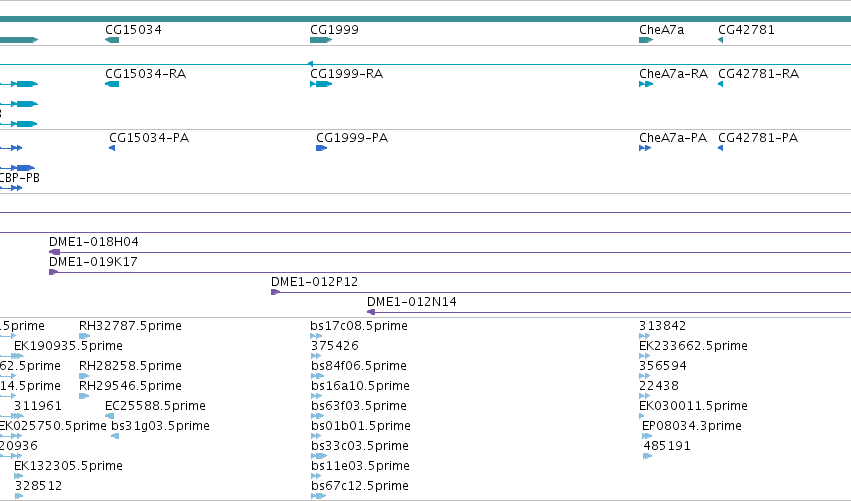
Task: Click the teal chromosome bar at top
Action: pyautogui.click(x=426, y=19)
